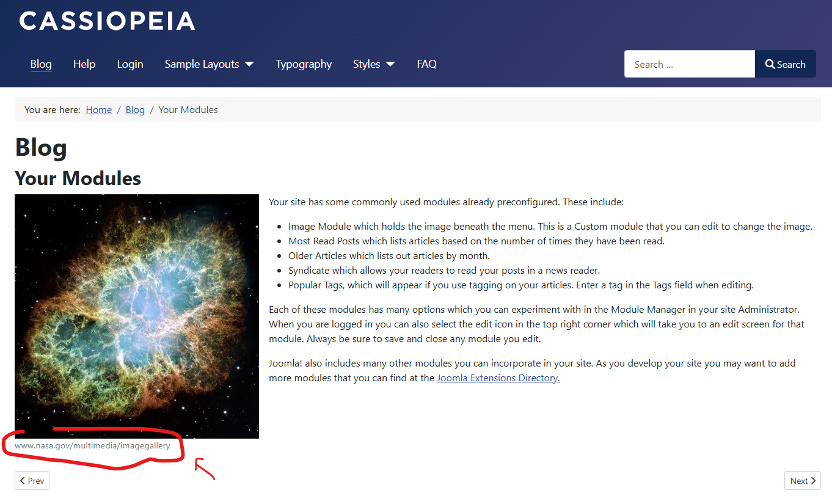The height and width of the screenshot is (504, 832).
Task: Click the nasa.gov image caption text
Action: (92, 446)
